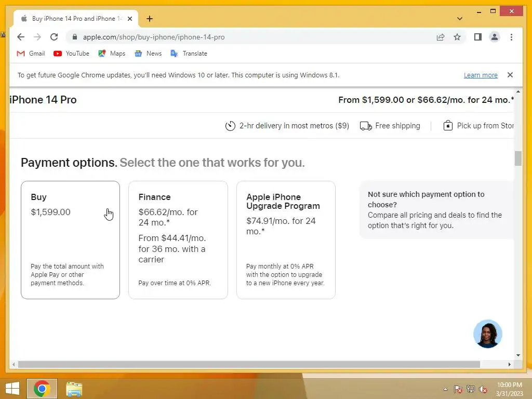Open News bookmark

tap(148, 54)
